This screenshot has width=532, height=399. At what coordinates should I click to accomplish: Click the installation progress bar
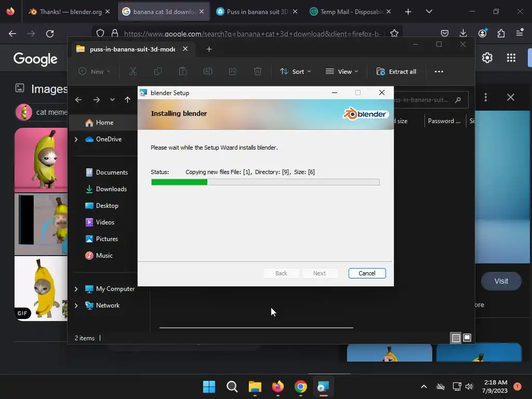(265, 182)
